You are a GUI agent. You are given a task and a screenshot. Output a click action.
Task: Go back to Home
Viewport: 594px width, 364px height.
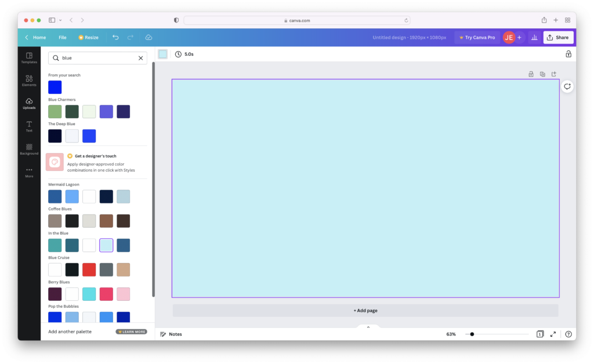pos(35,38)
